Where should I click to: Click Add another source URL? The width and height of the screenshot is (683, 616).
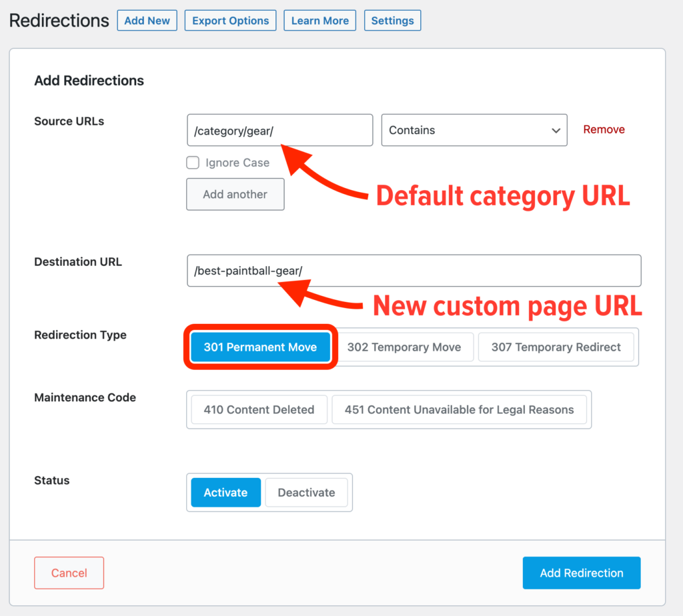[235, 195]
